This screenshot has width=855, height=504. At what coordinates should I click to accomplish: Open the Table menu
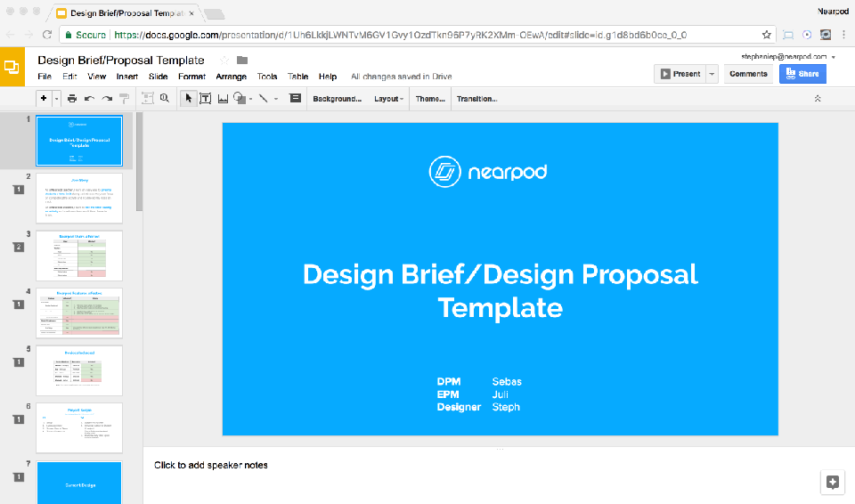coord(297,77)
